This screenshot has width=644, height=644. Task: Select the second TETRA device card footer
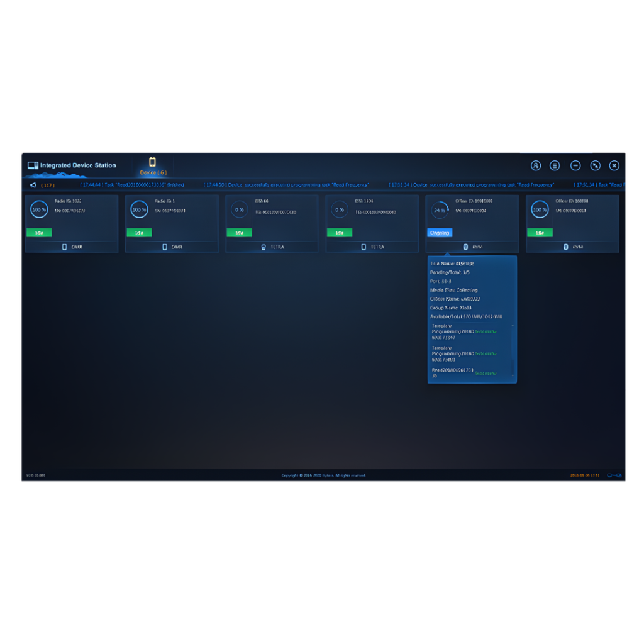pyautogui.click(x=372, y=247)
